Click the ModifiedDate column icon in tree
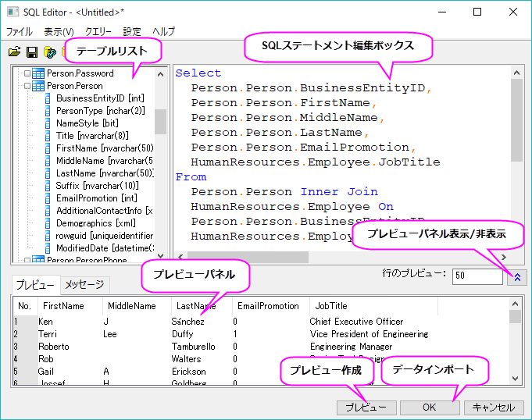 click(x=48, y=248)
